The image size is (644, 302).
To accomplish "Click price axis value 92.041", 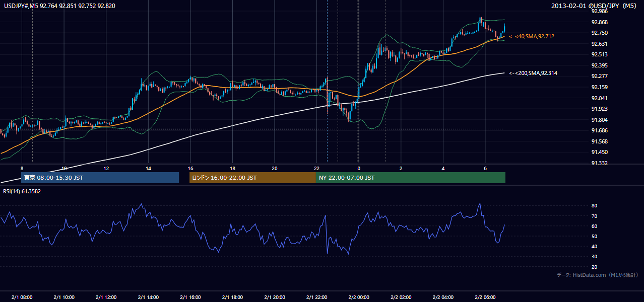I will coord(599,98).
